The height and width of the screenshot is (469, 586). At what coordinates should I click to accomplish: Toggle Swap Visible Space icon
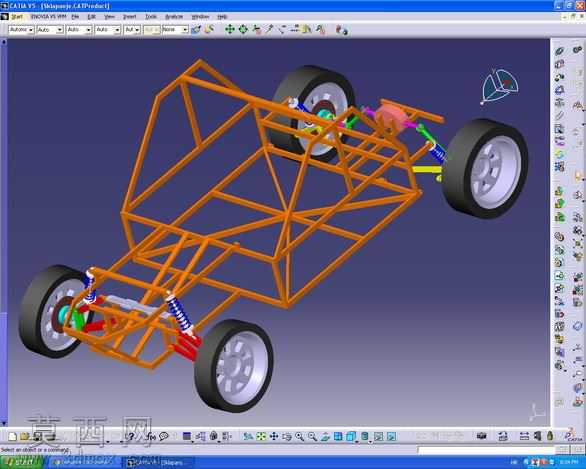pyautogui.click(x=391, y=436)
